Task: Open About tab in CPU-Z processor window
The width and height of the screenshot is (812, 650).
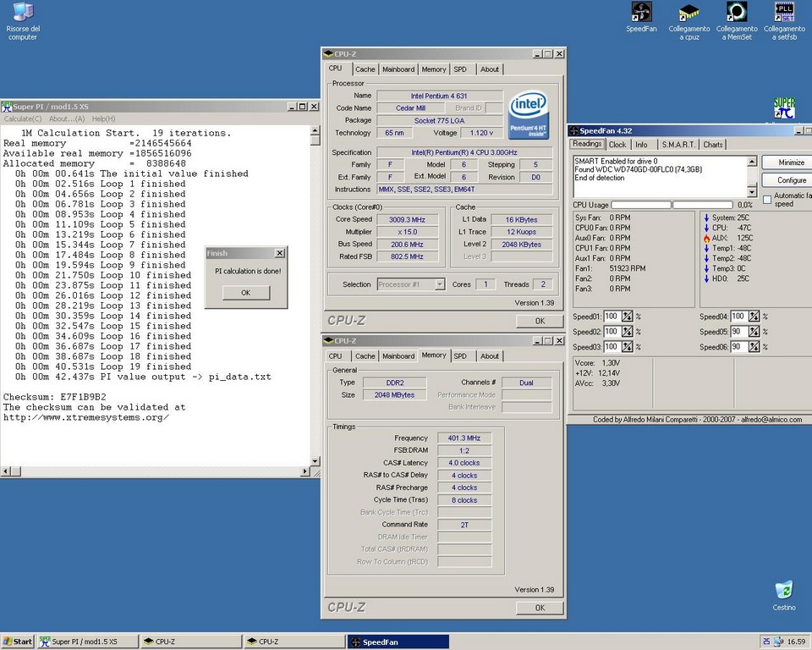Action: [490, 69]
